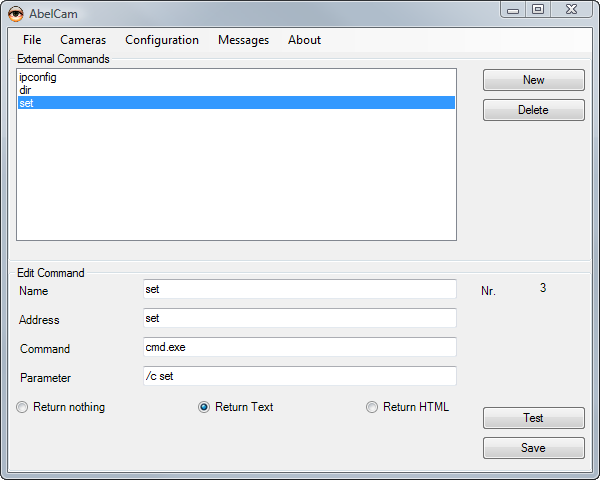The height and width of the screenshot is (480, 600).
Task: Open the Messages menu
Action: point(243,40)
